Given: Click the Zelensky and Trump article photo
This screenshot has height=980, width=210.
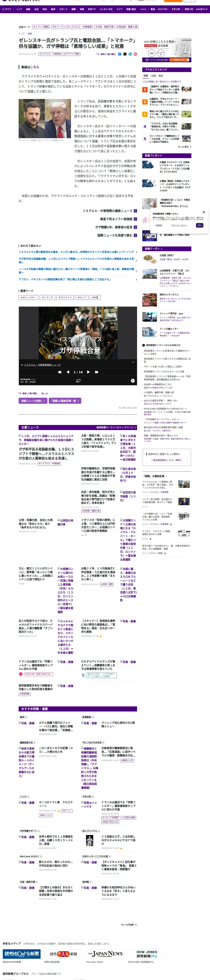Looking at the screenshot, I should pyautogui.click(x=45, y=119).
